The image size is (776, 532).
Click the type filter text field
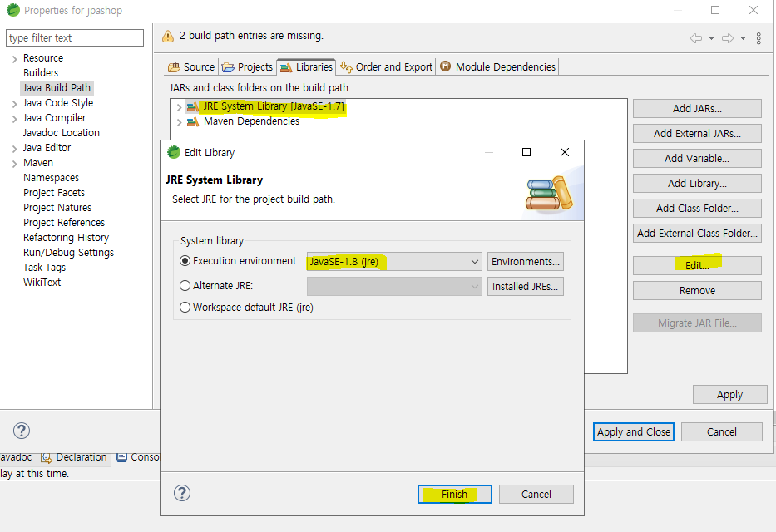pos(75,38)
